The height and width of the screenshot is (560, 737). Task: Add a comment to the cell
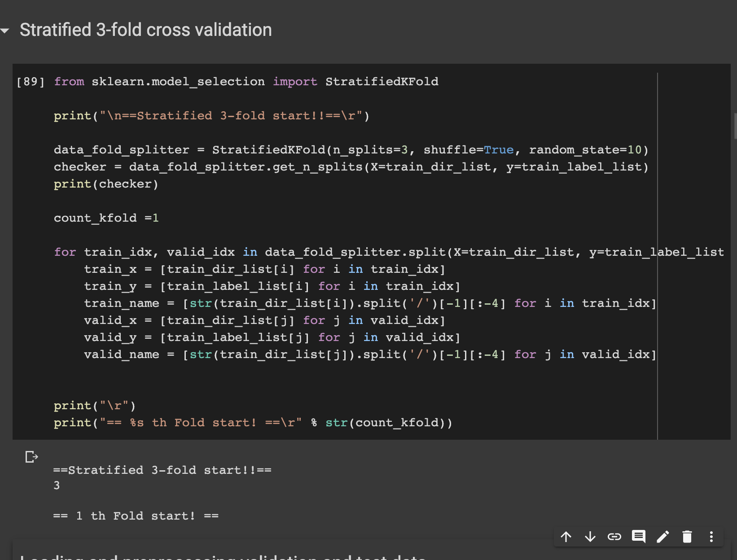click(x=638, y=536)
